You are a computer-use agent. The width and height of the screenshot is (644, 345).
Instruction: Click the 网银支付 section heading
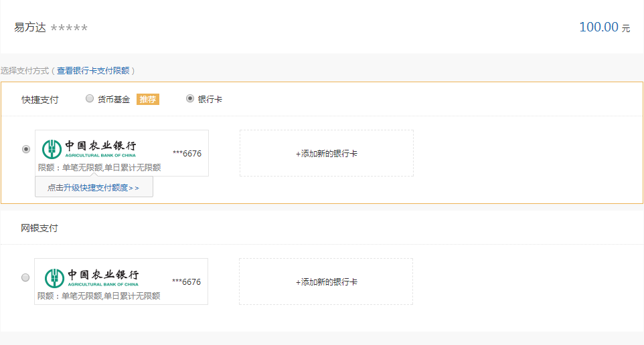[39, 228]
